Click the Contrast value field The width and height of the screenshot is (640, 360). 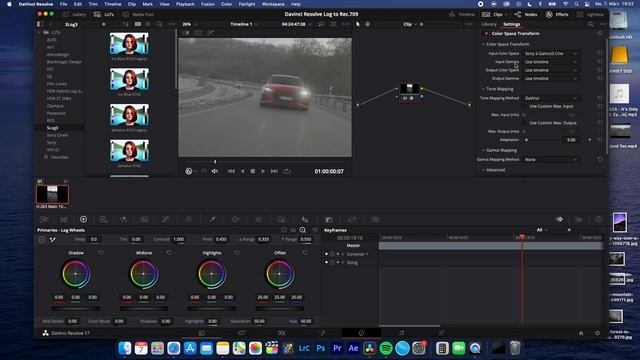(178, 239)
